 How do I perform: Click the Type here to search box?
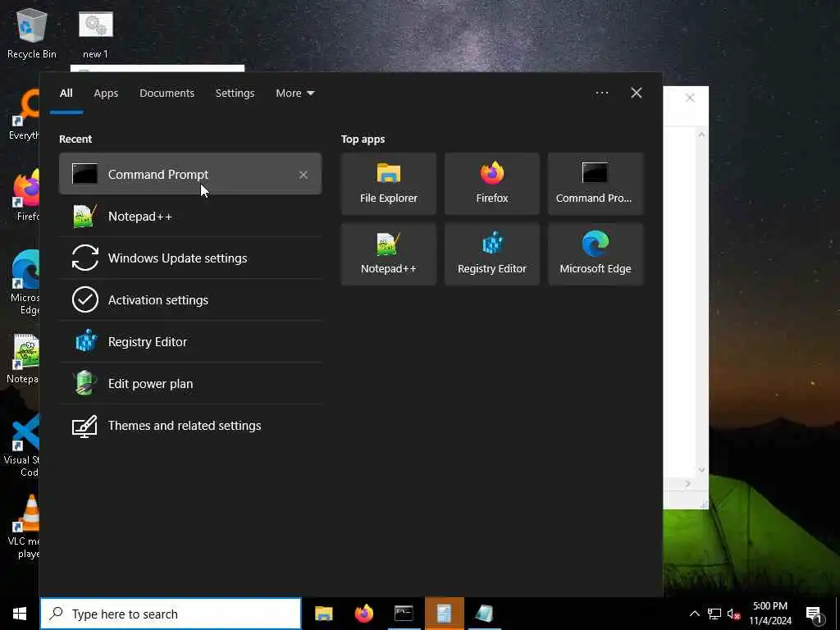coord(171,614)
